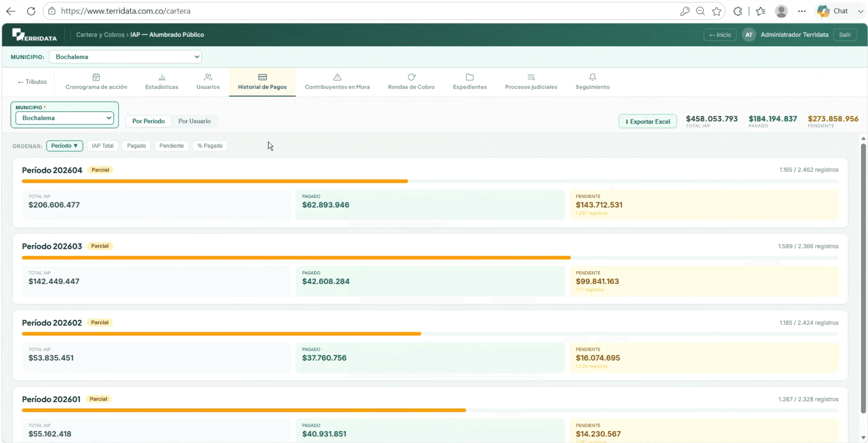
Task: Open the Expedientes tab
Action: tap(470, 82)
